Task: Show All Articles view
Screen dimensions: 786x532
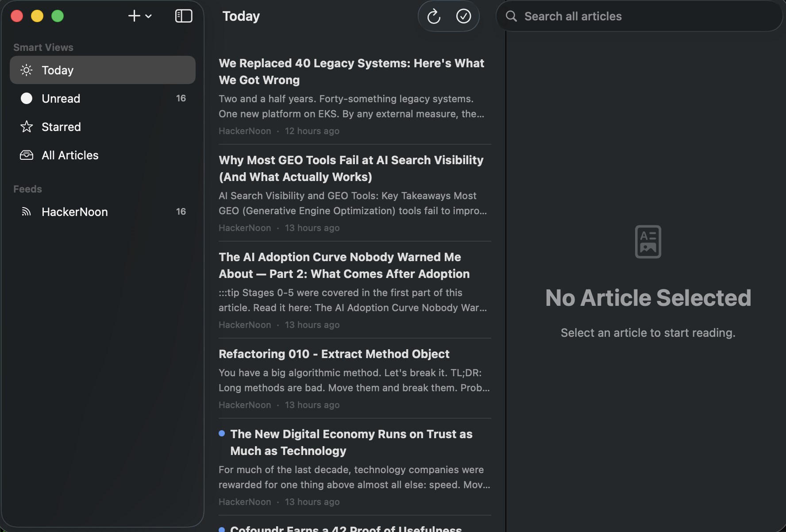Action: coord(103,155)
